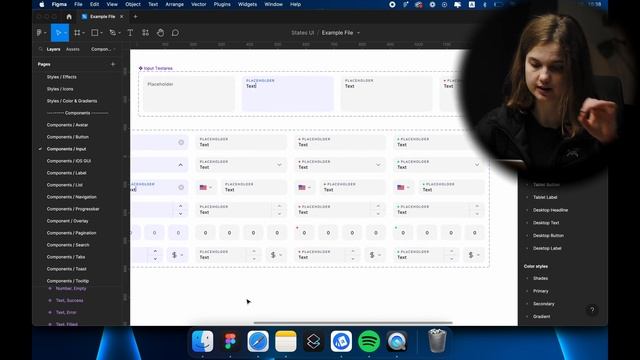
Task: Switch to the Layers tab
Action: point(53,49)
